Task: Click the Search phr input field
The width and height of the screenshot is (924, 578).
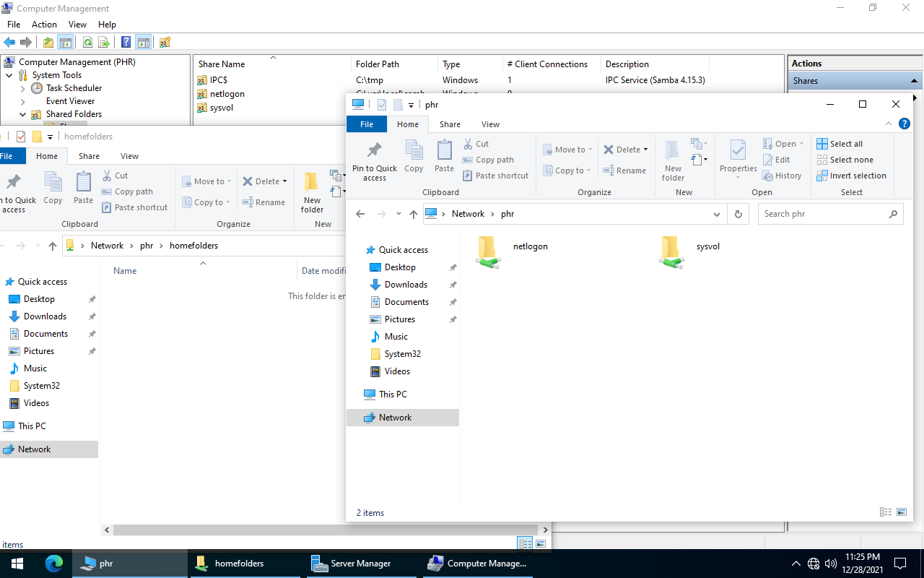Action: tap(823, 214)
